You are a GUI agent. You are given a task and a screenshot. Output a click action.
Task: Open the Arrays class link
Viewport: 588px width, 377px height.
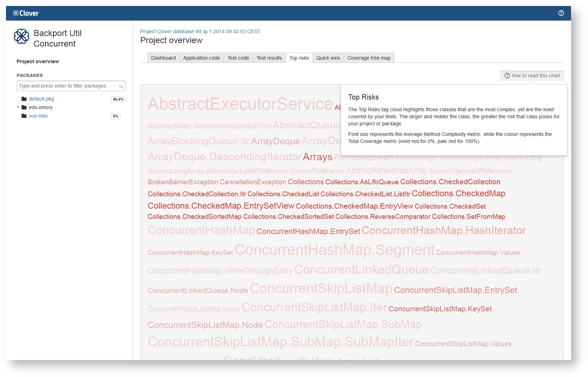(x=317, y=157)
